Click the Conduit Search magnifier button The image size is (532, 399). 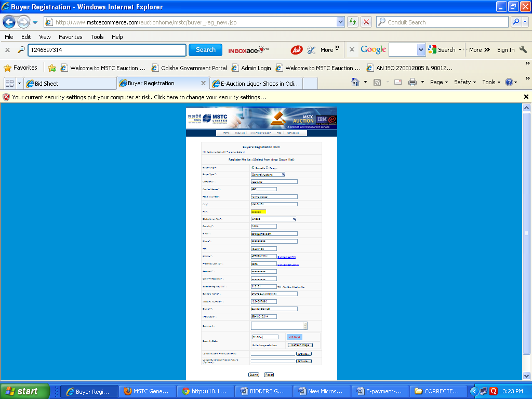516,22
